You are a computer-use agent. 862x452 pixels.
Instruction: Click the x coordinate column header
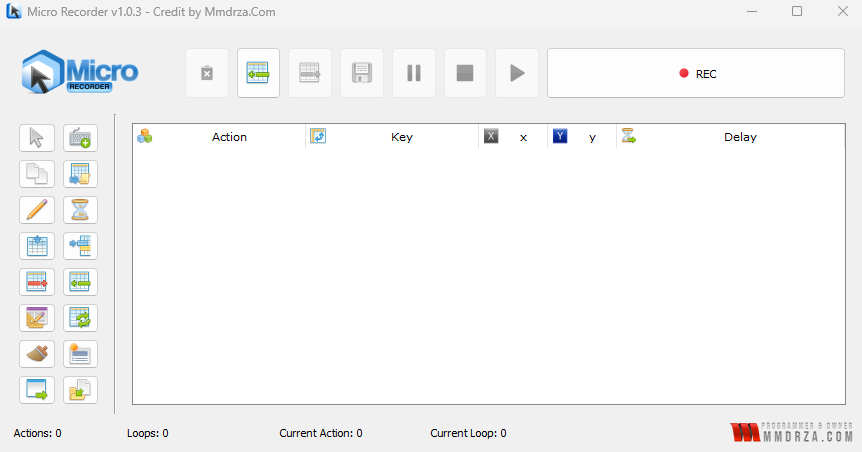[513, 137]
